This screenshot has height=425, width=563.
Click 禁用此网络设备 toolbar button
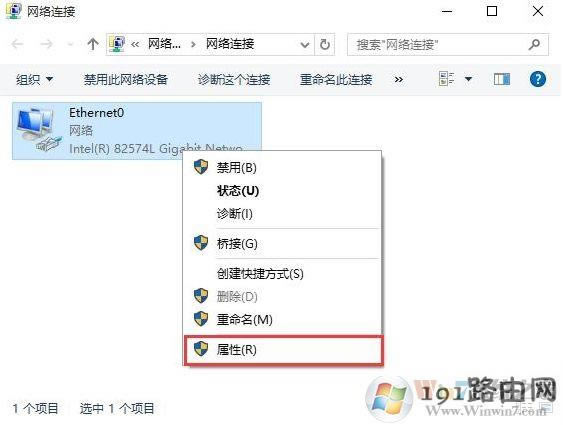[126, 79]
